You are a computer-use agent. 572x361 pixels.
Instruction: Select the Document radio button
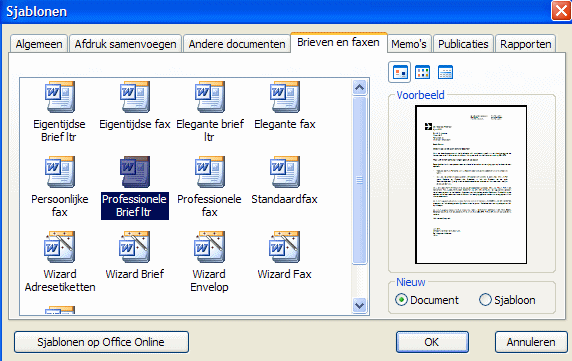pos(401,300)
